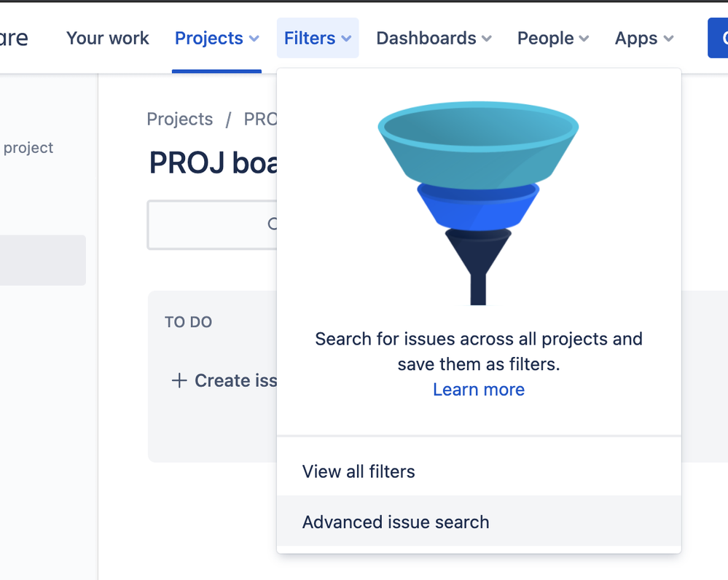Click the plus icon beside Create issue
Image resolution: width=728 pixels, height=580 pixels.
coord(179,381)
